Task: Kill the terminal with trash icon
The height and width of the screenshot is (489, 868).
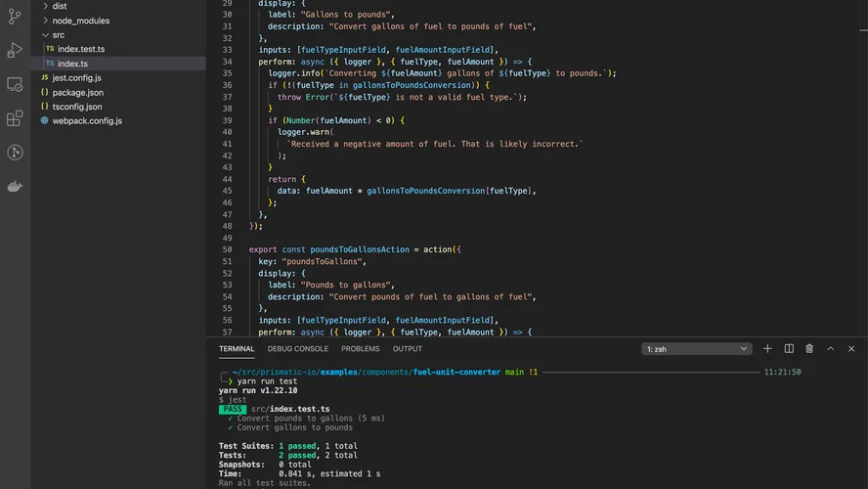Action: coord(809,349)
